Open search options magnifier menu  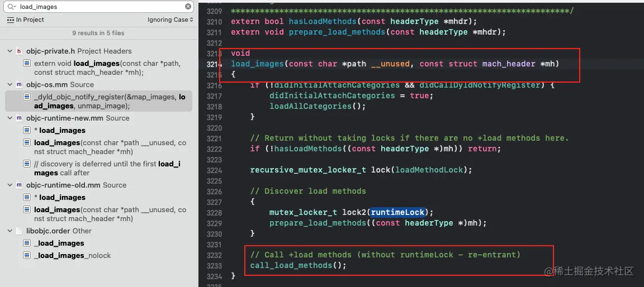click(x=12, y=7)
